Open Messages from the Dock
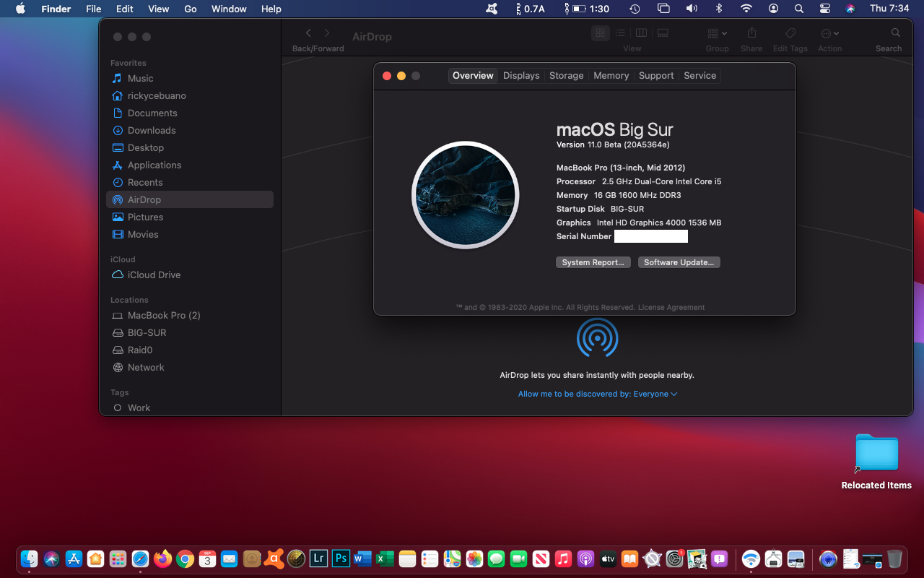Image resolution: width=924 pixels, height=578 pixels. click(496, 558)
